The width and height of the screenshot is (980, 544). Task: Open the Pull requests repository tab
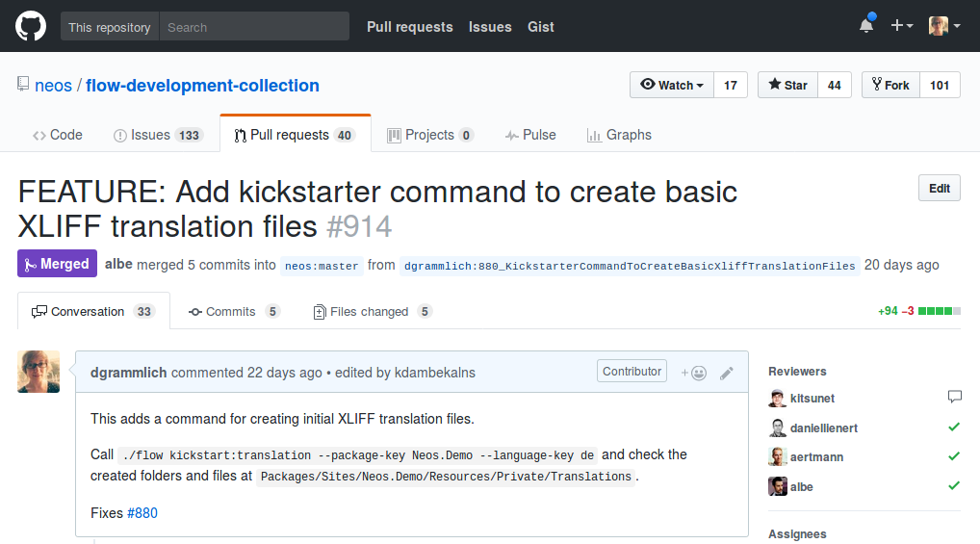point(295,135)
